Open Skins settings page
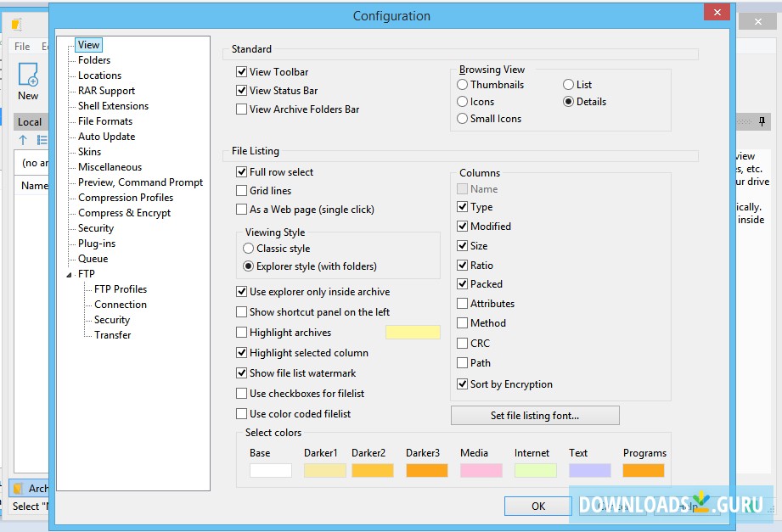The height and width of the screenshot is (532, 782). click(x=89, y=152)
